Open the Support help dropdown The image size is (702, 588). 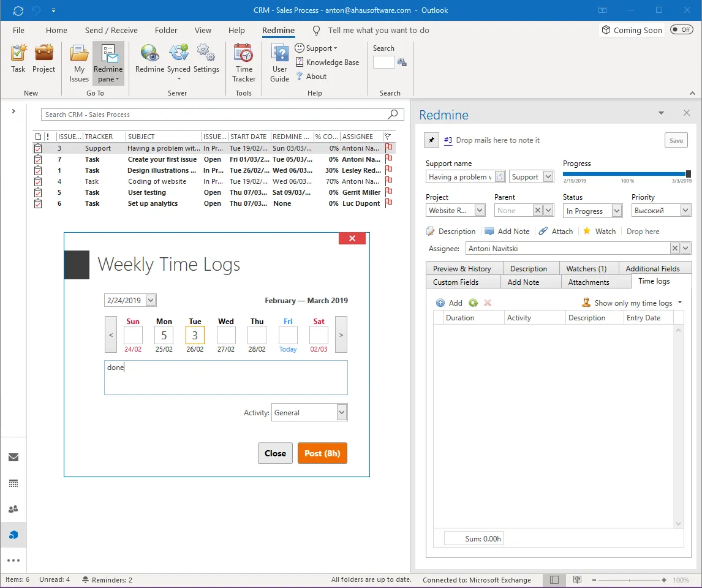pyautogui.click(x=316, y=48)
